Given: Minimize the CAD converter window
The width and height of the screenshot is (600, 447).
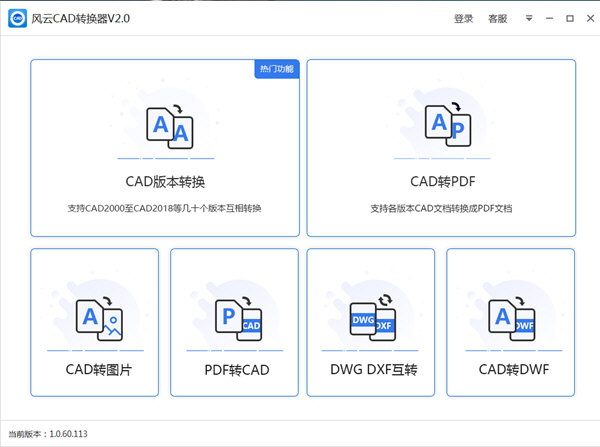Looking at the screenshot, I should click(549, 18).
